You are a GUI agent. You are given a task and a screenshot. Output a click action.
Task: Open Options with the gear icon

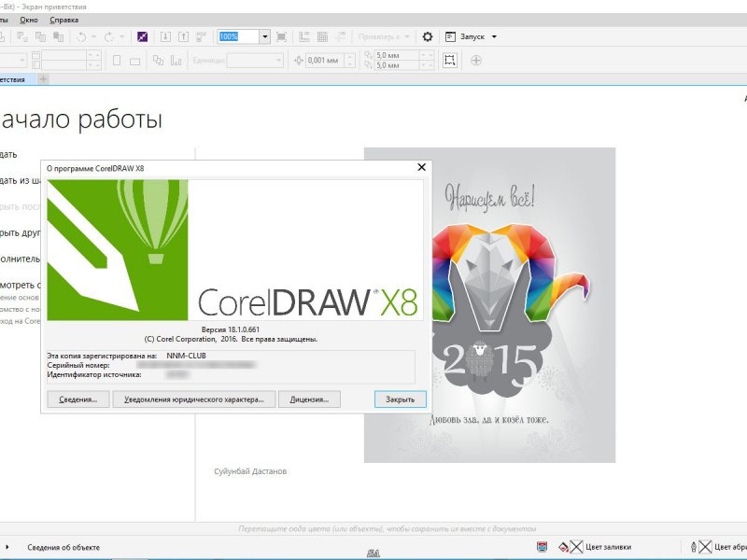tap(428, 36)
